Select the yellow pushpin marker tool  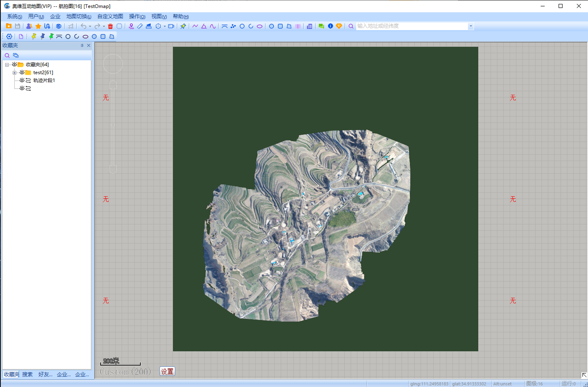click(34, 37)
